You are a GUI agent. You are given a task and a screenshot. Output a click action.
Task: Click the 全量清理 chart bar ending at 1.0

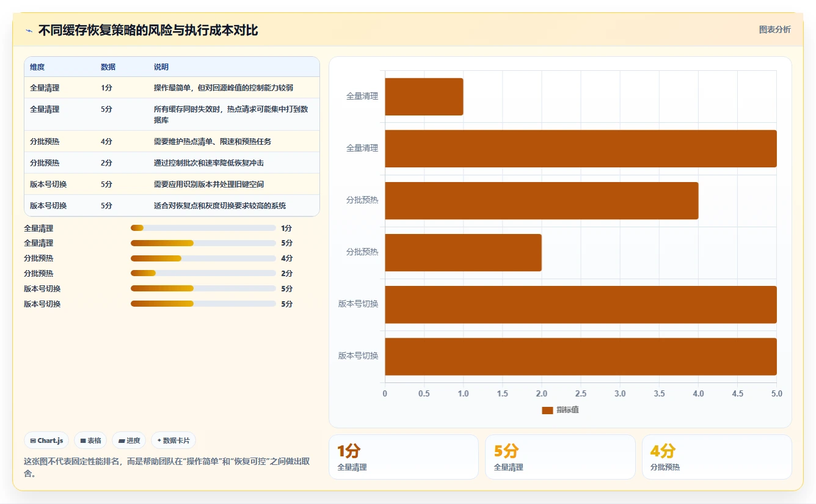(x=424, y=97)
